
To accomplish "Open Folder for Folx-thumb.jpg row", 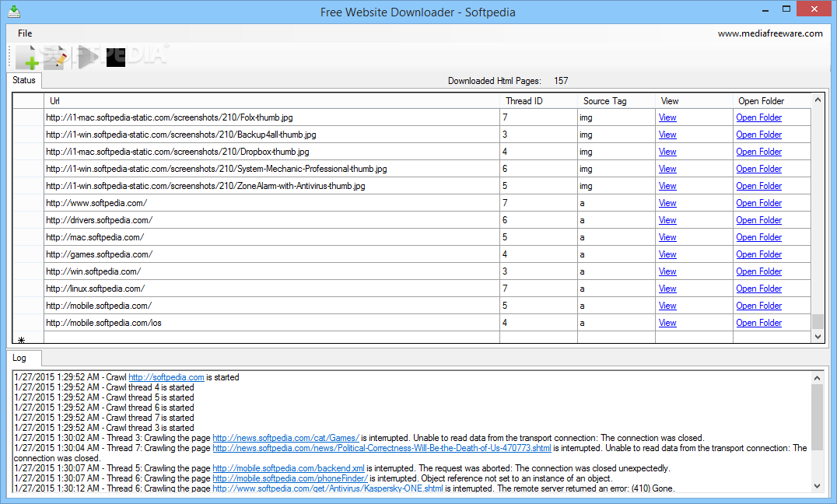I will tap(758, 117).
